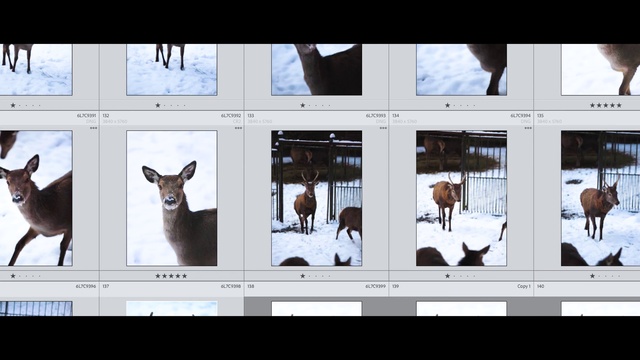Open the options dots for photo 6L7C9391
Viewport: 640px width, 360px height.
tap(93, 128)
